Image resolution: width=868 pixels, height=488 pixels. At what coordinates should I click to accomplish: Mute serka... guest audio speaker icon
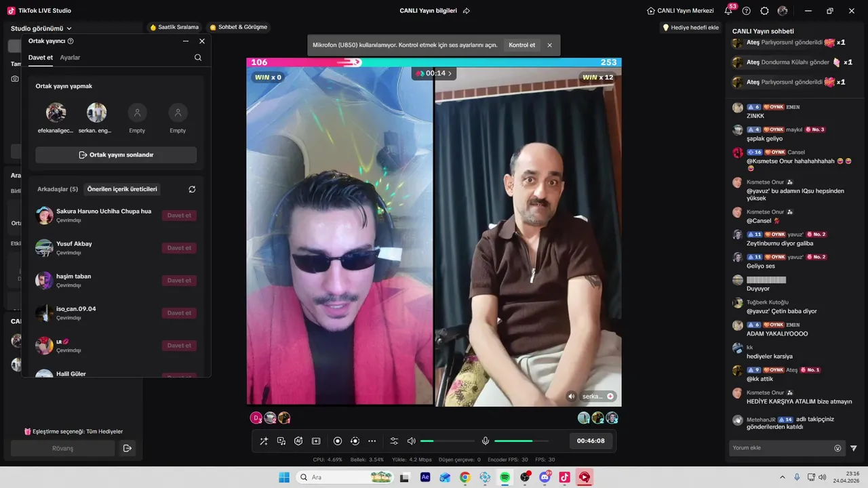click(x=572, y=396)
